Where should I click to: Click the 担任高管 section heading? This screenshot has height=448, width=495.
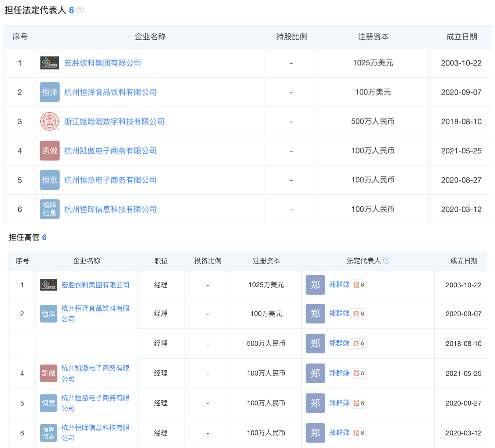coord(24,237)
